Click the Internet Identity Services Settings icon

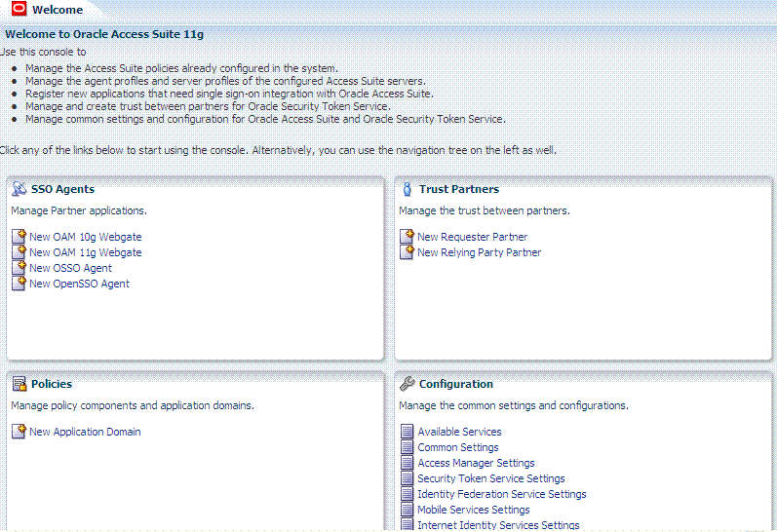pyautogui.click(x=407, y=524)
